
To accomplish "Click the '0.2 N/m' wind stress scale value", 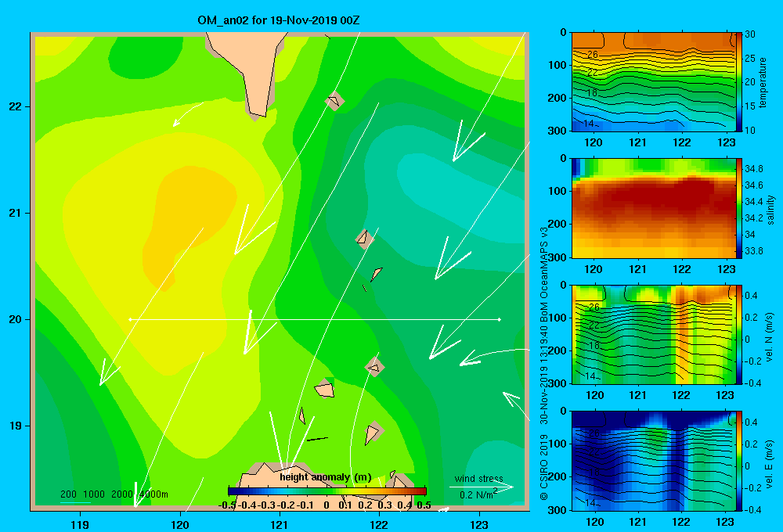I will [478, 494].
